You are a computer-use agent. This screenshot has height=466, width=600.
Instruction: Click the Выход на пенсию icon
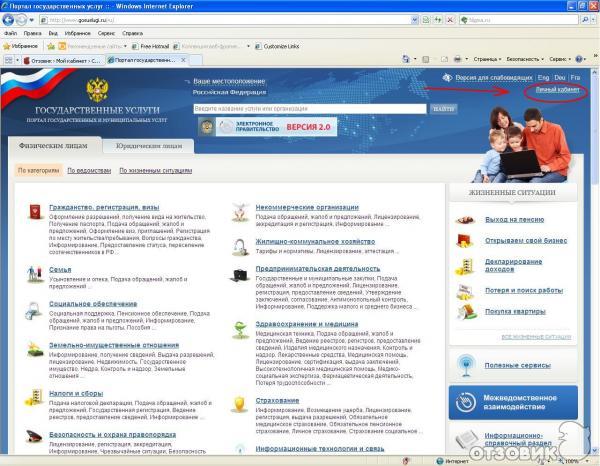465,218
